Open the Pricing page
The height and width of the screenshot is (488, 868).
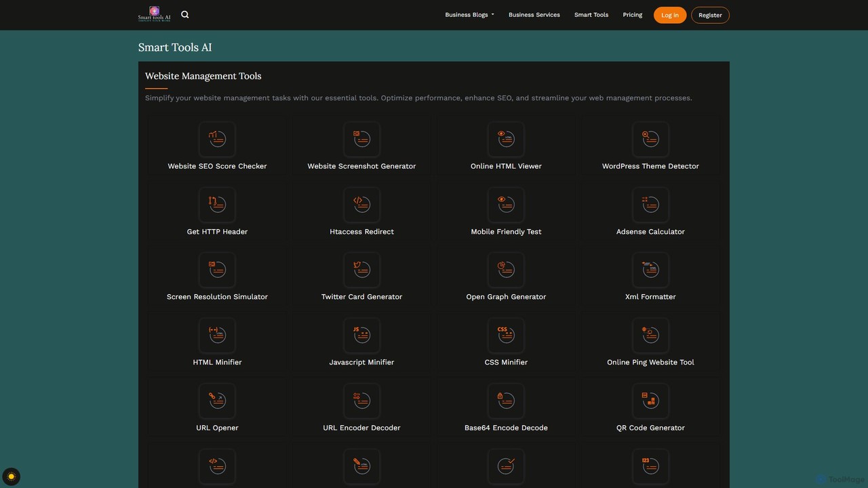pyautogui.click(x=633, y=15)
